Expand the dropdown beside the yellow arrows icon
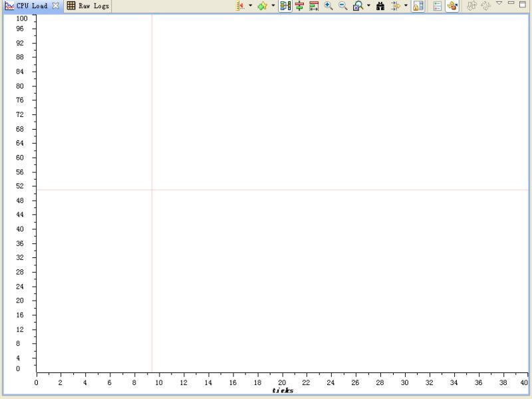532x399 pixels. point(406,6)
